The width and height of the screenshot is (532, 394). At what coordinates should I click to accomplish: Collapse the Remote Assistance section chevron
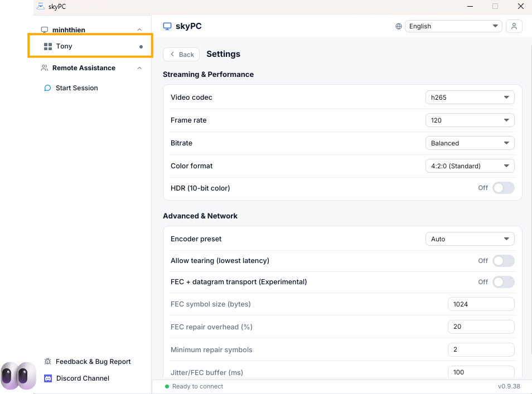pyautogui.click(x=139, y=68)
